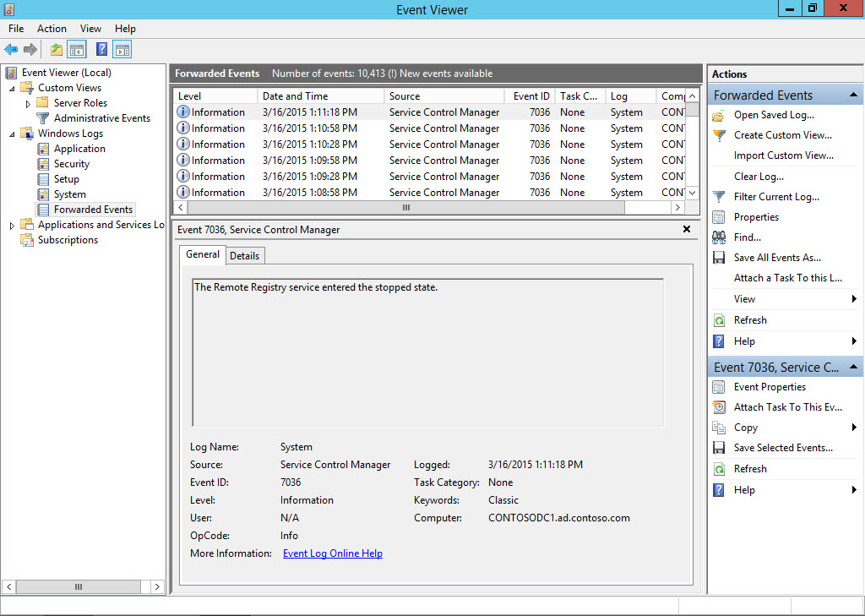Open Event Log Online Help link
Image resolution: width=865 pixels, height=616 pixels.
pos(331,553)
